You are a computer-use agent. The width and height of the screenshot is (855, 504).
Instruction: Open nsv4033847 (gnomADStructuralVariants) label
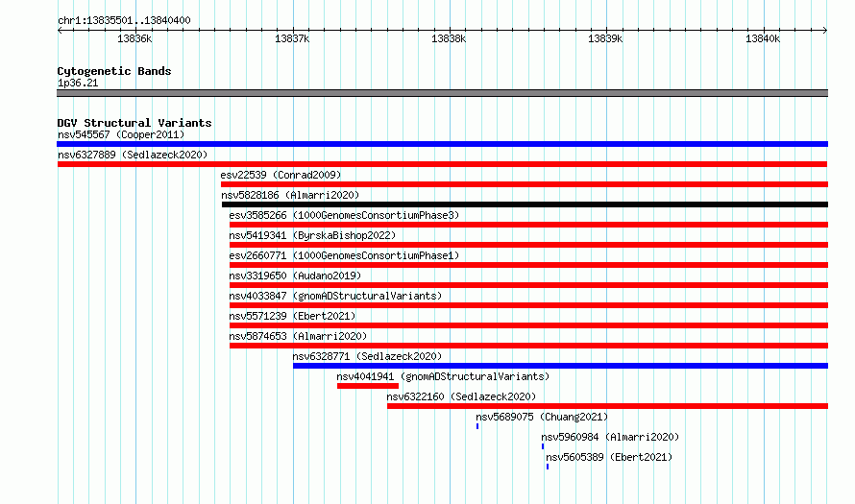[x=335, y=296]
